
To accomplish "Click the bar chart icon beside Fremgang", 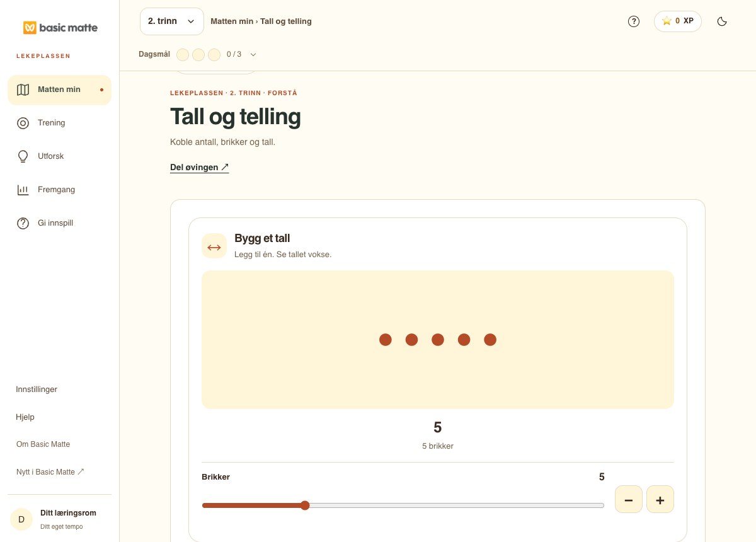I will [x=23, y=190].
